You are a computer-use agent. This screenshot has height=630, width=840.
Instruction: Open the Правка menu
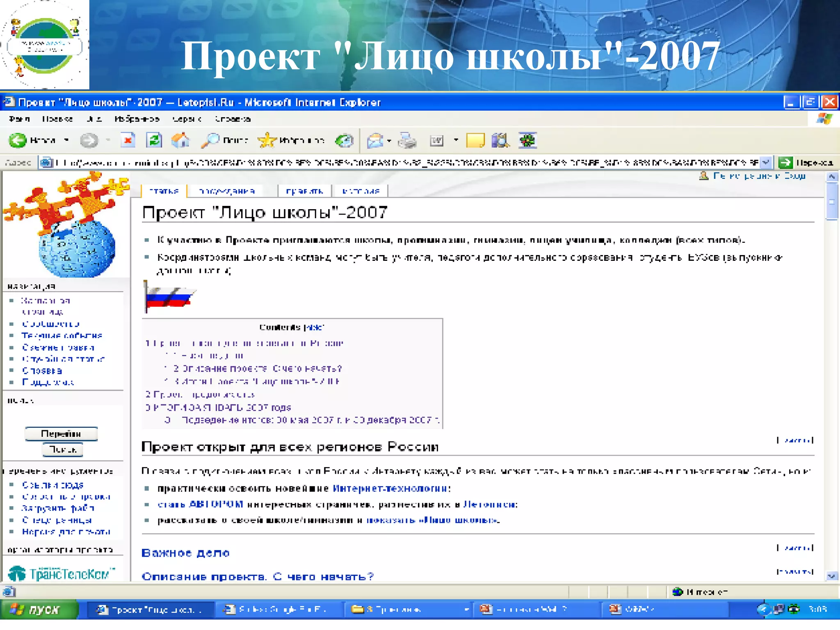coord(57,119)
